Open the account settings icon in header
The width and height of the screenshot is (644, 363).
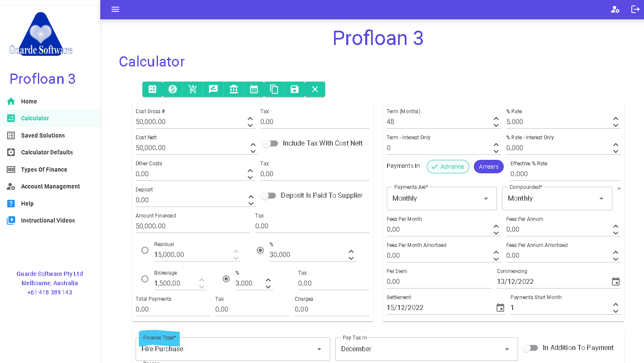(615, 9)
